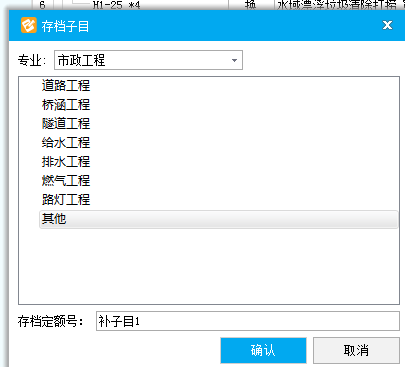
Task: Select 隧道工程 in the list
Action: click(66, 124)
